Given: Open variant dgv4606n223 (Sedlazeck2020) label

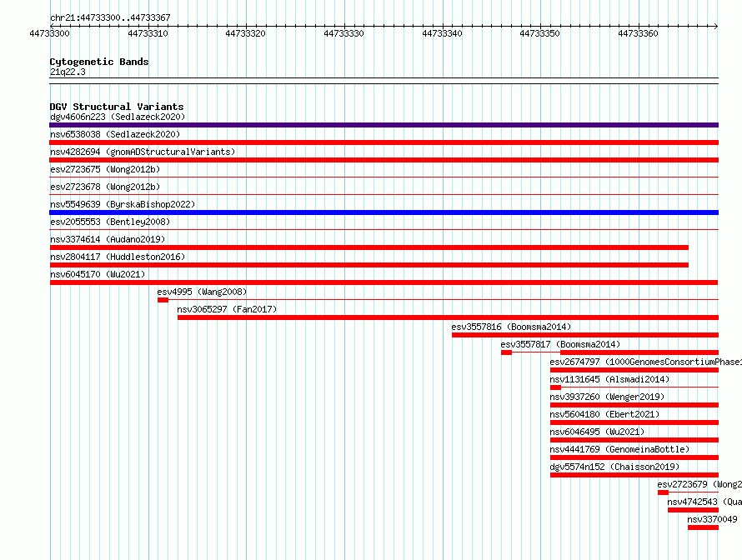Looking at the screenshot, I should 118,117.
